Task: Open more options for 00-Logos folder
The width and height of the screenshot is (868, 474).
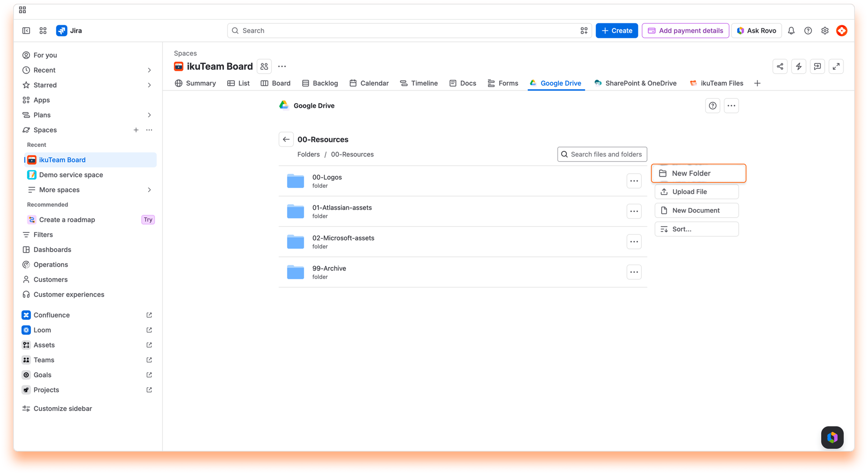Action: click(x=634, y=181)
